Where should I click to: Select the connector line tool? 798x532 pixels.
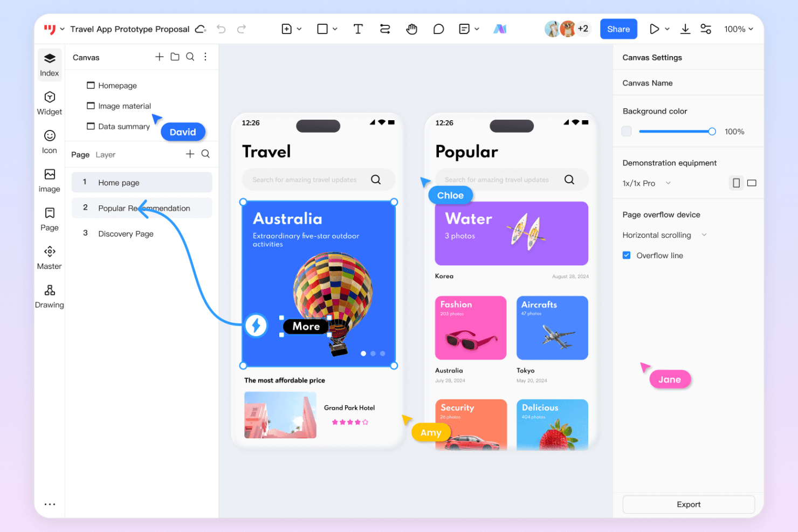(x=385, y=29)
